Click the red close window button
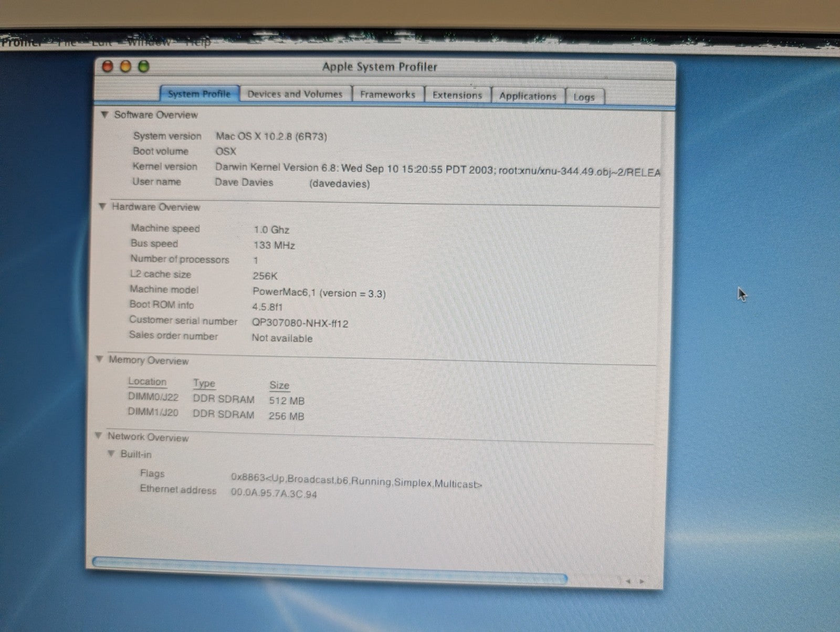The height and width of the screenshot is (632, 840). tap(108, 67)
